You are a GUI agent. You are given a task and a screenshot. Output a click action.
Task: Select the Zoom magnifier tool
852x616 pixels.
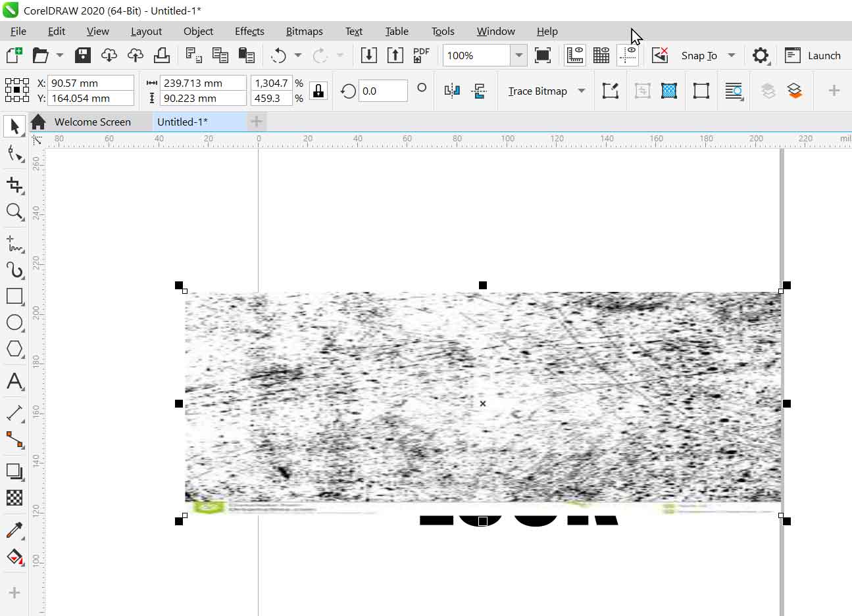[x=14, y=212]
